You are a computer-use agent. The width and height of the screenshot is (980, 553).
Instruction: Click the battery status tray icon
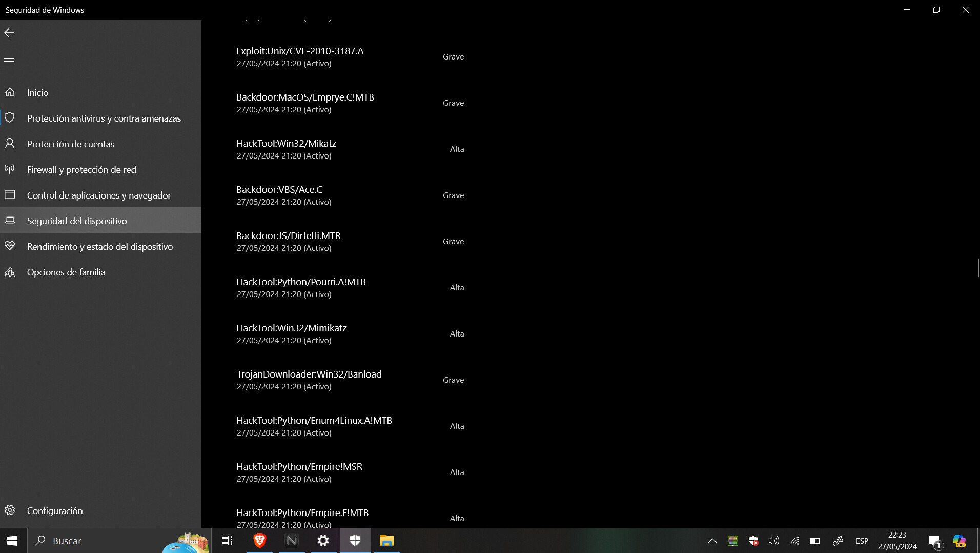pyautogui.click(x=815, y=541)
